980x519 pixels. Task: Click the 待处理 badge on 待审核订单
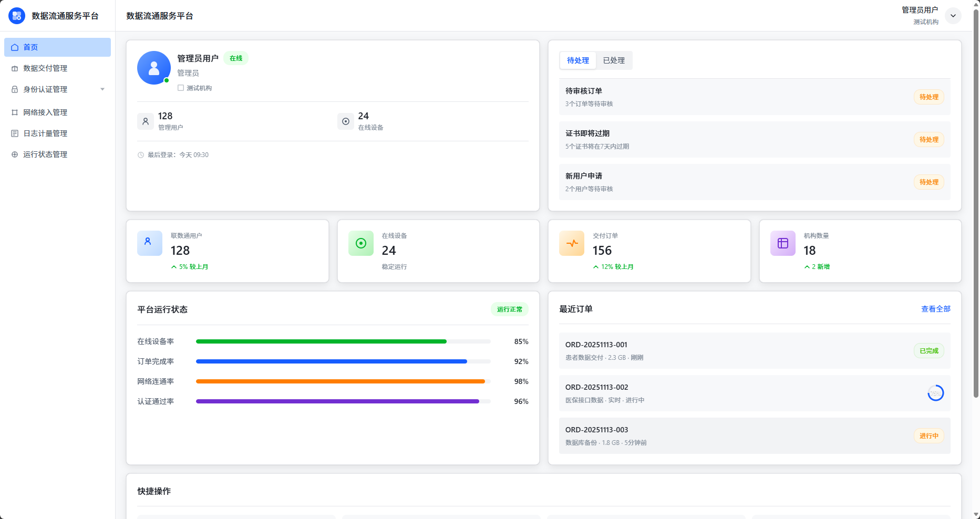(929, 97)
